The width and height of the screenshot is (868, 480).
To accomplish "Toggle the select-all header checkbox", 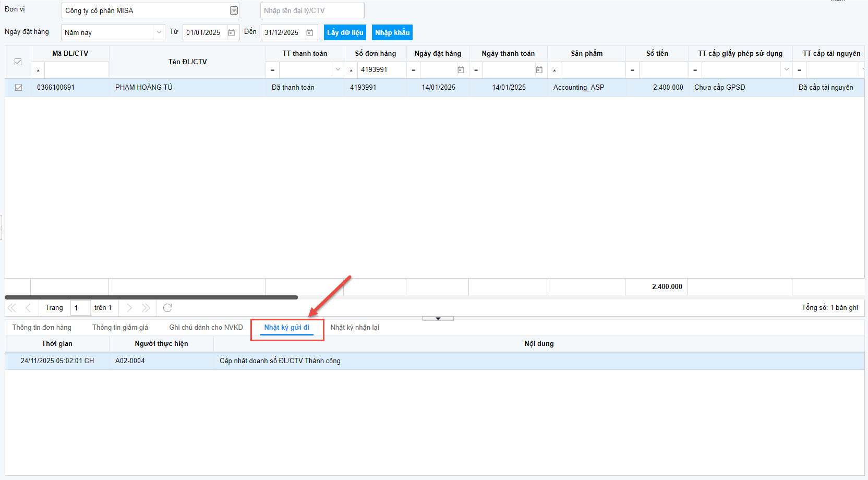I will click(x=18, y=62).
